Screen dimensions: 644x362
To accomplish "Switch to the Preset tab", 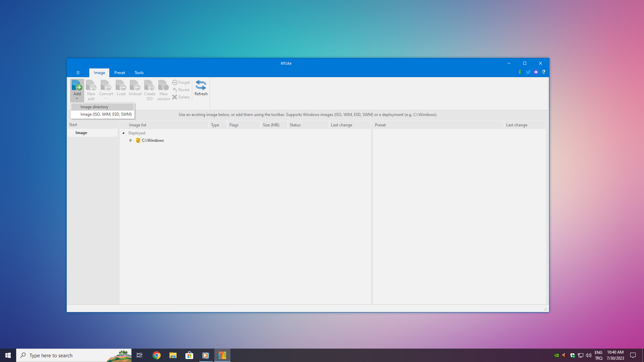I will pyautogui.click(x=119, y=73).
